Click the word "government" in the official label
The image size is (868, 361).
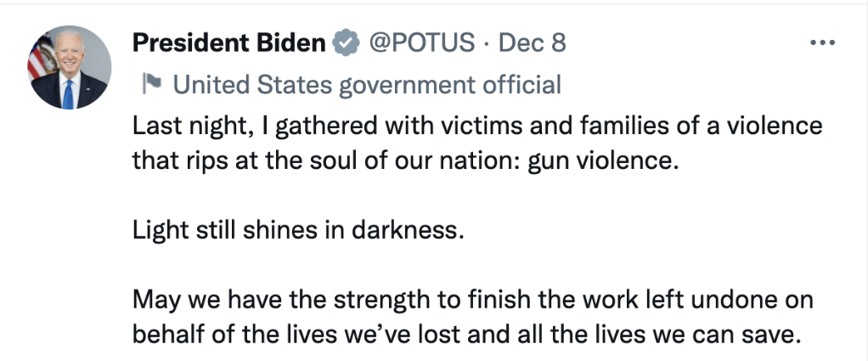(x=404, y=84)
